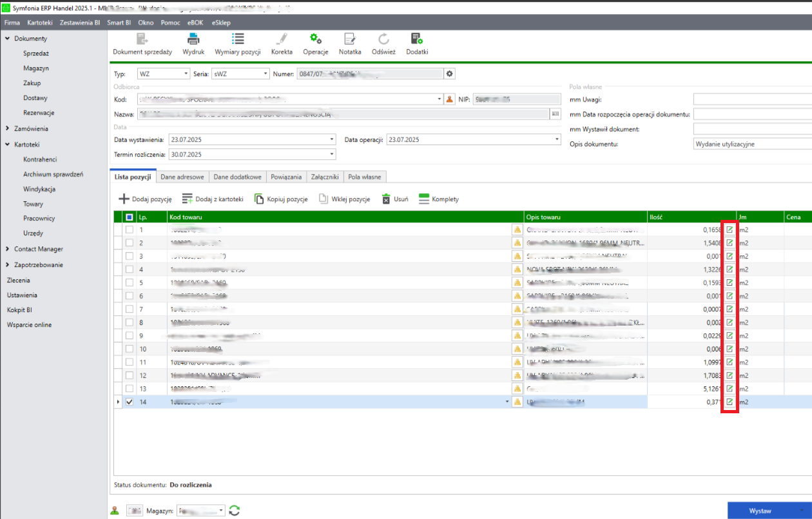Switch to the Powiązania tab

(x=286, y=177)
